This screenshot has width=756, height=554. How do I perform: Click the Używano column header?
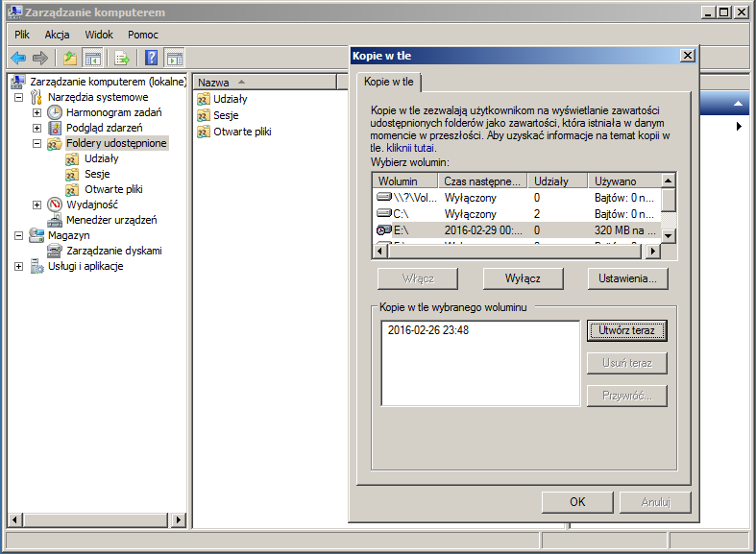point(624,181)
